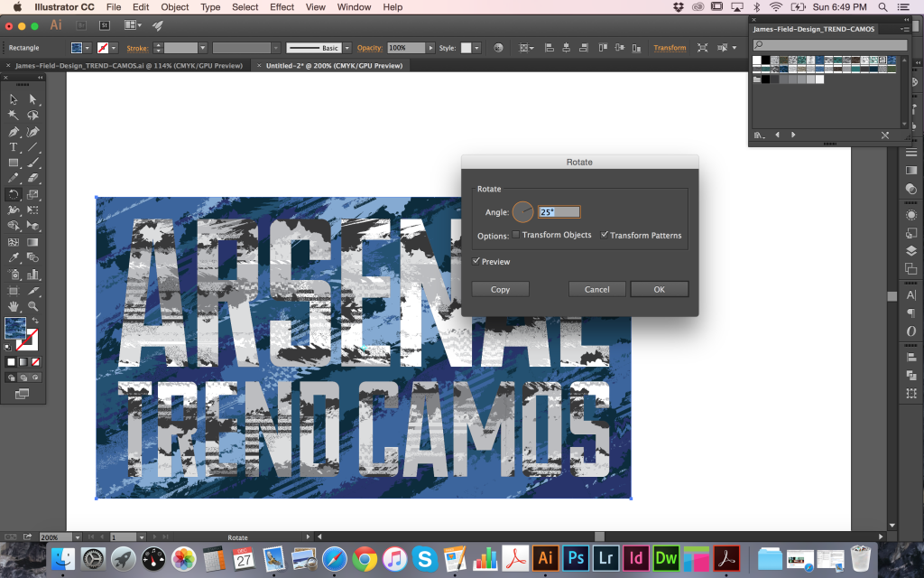924x578 pixels.
Task: Set paint type to None (red slash)
Action: tap(35, 362)
